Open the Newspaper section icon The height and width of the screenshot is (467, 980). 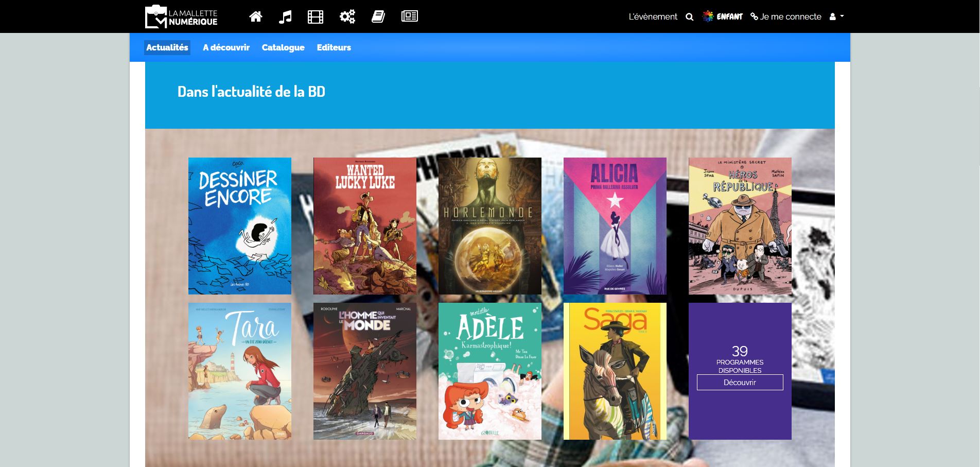pos(410,16)
